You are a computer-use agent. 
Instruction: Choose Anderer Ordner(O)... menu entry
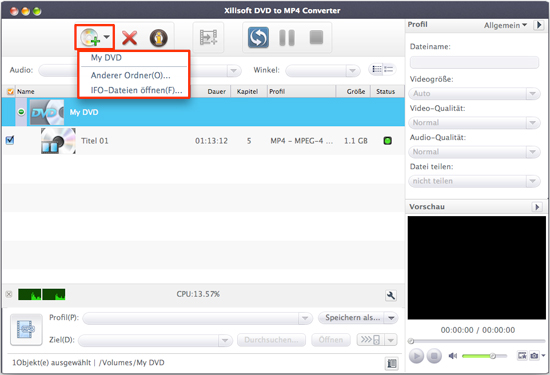130,75
